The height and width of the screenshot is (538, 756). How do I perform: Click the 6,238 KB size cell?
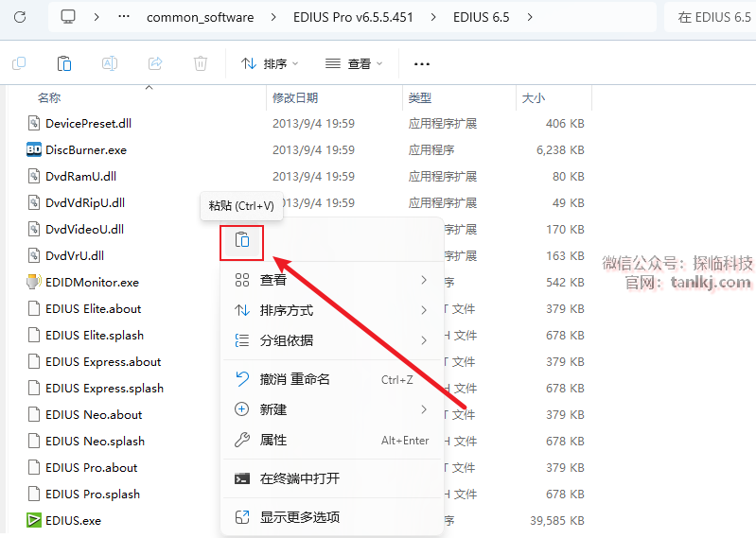pos(560,149)
